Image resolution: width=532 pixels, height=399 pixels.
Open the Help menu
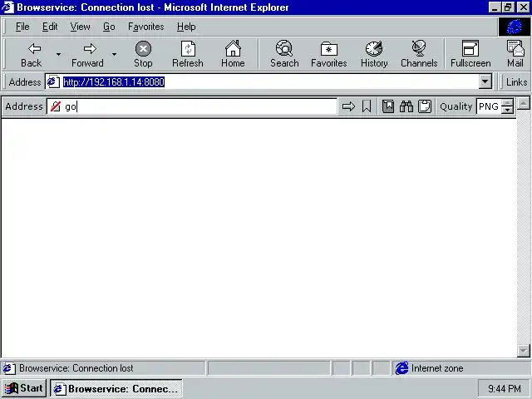[186, 27]
